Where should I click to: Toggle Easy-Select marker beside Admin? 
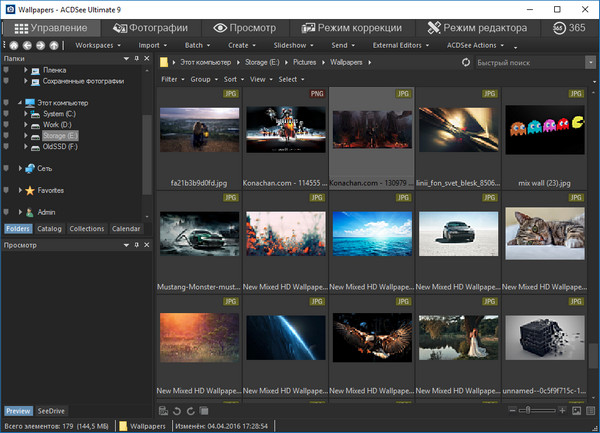7,212
